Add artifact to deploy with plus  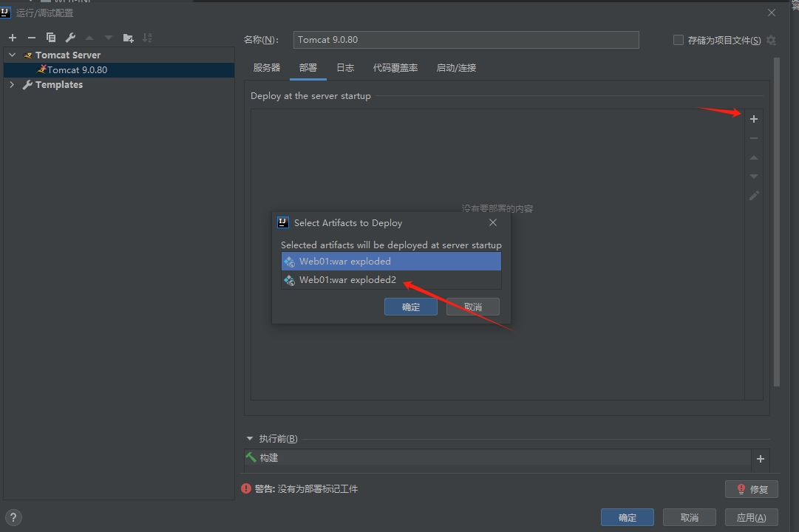click(x=754, y=119)
